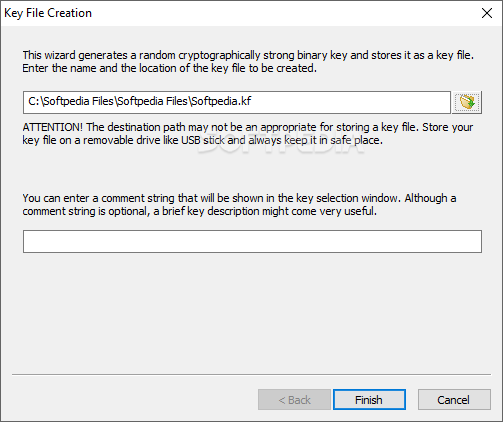This screenshot has height=422, width=503.
Task: Click the Key File Creation title text
Action: pyautogui.click(x=48, y=13)
